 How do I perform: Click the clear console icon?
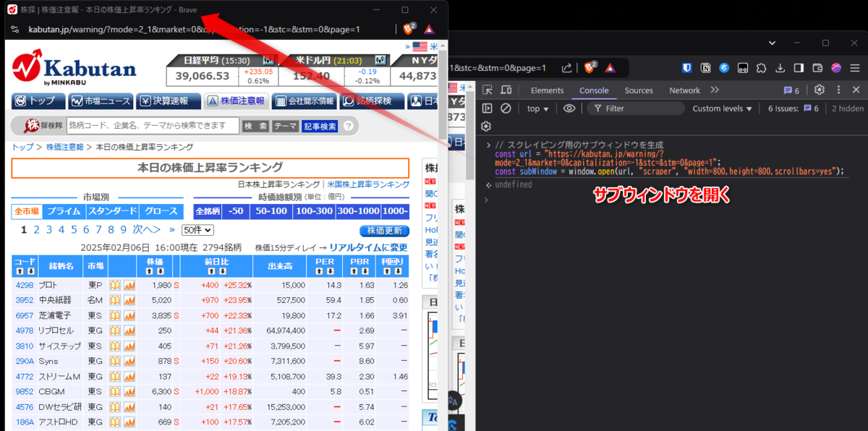point(506,108)
